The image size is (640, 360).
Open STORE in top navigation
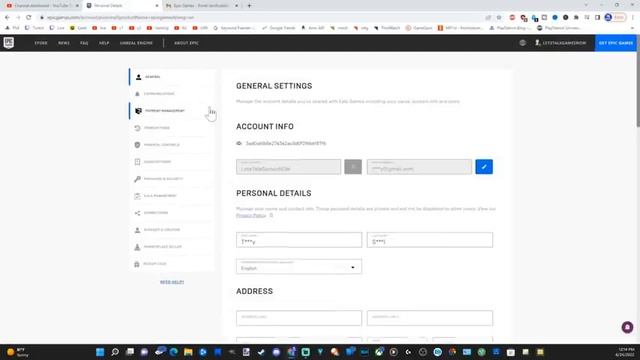tap(41, 43)
